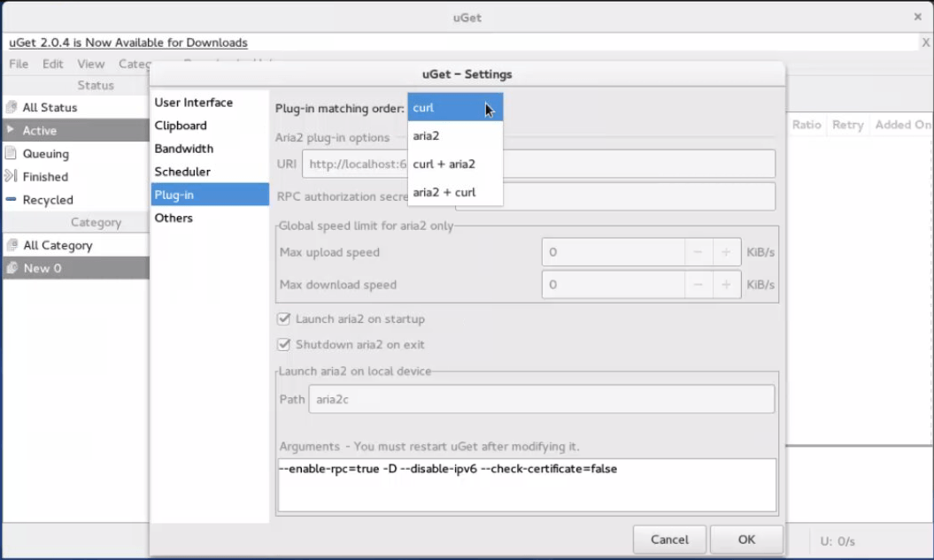Open the uGet 2.0.4 download link

(x=128, y=42)
